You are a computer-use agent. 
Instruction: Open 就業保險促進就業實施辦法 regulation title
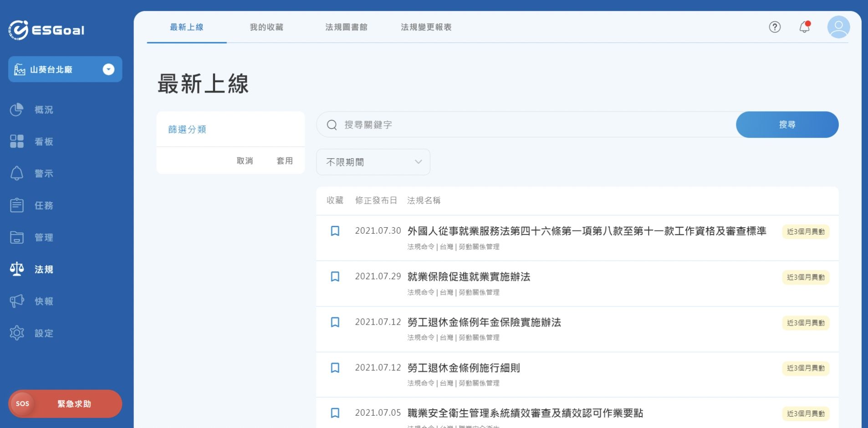coord(469,277)
